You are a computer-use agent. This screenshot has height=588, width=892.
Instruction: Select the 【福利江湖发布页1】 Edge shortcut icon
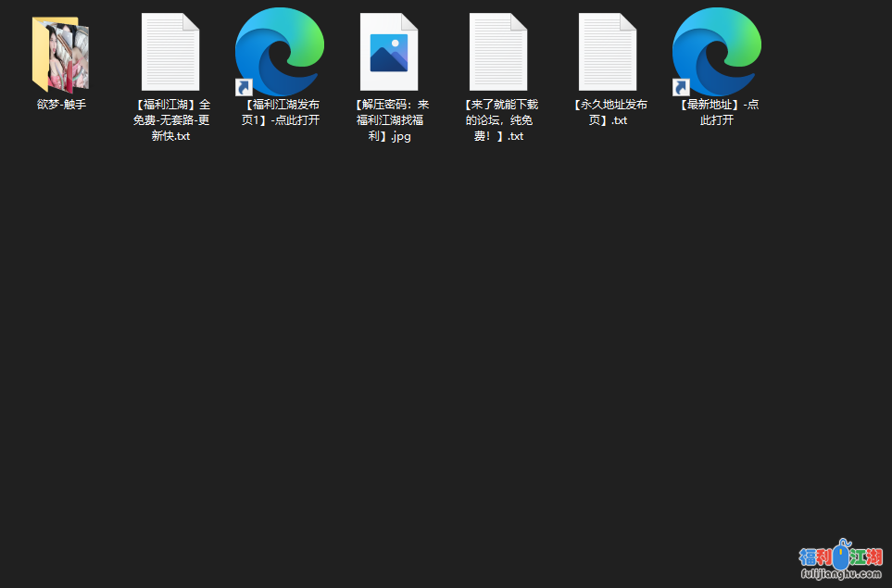click(x=280, y=52)
